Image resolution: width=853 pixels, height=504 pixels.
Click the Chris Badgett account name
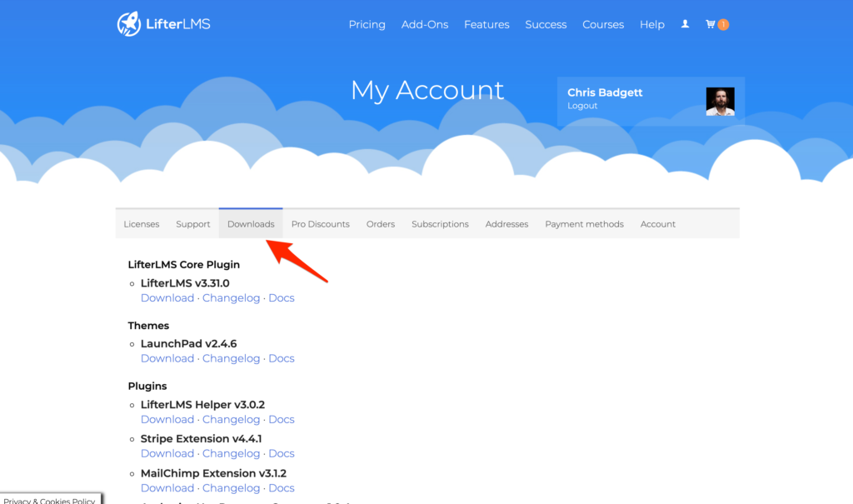605,92
